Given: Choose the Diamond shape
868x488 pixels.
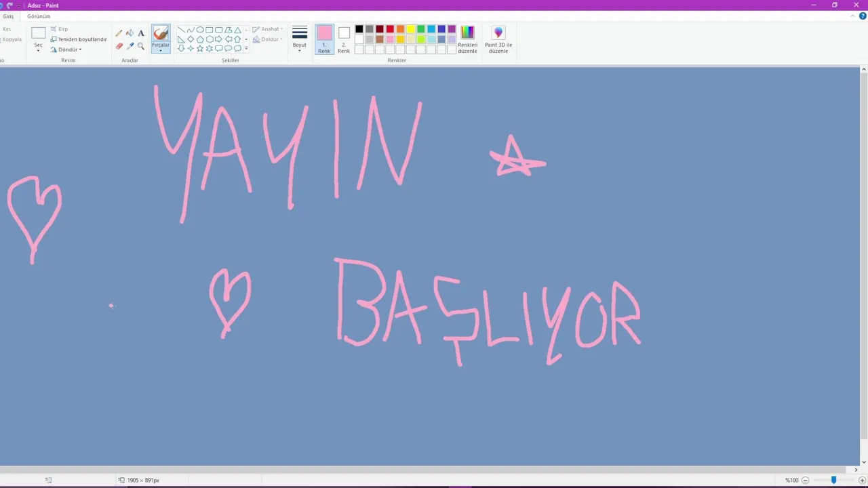Looking at the screenshot, I should [x=191, y=39].
